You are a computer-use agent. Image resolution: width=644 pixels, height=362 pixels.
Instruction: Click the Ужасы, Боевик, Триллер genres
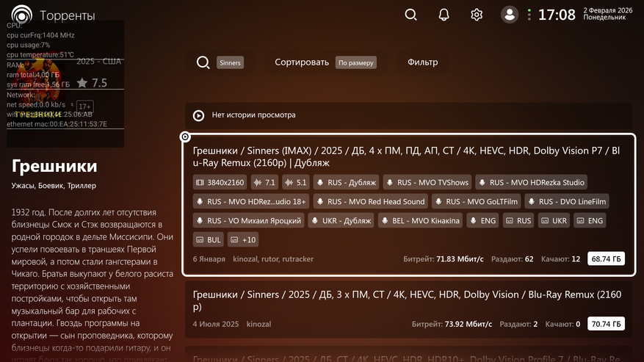pyautogui.click(x=54, y=186)
